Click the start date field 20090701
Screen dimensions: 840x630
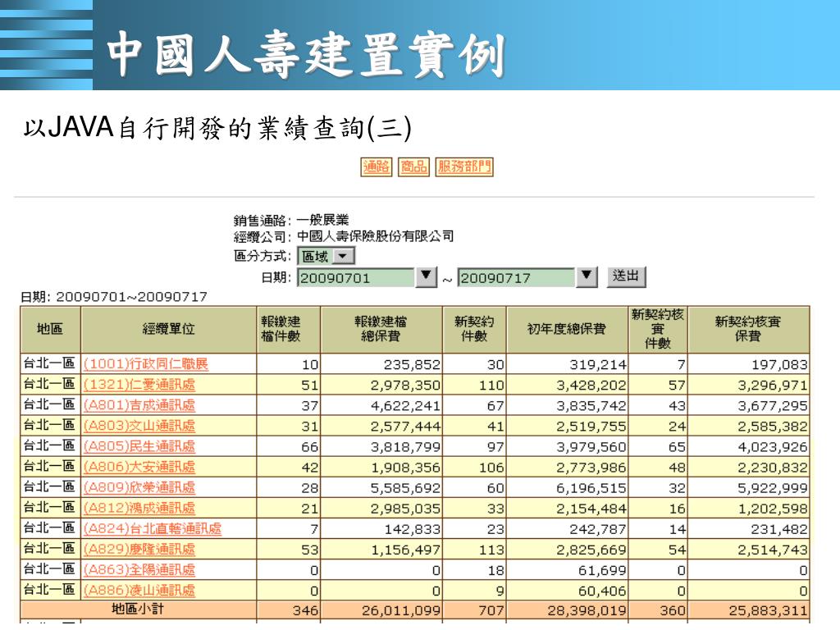[x=356, y=277]
